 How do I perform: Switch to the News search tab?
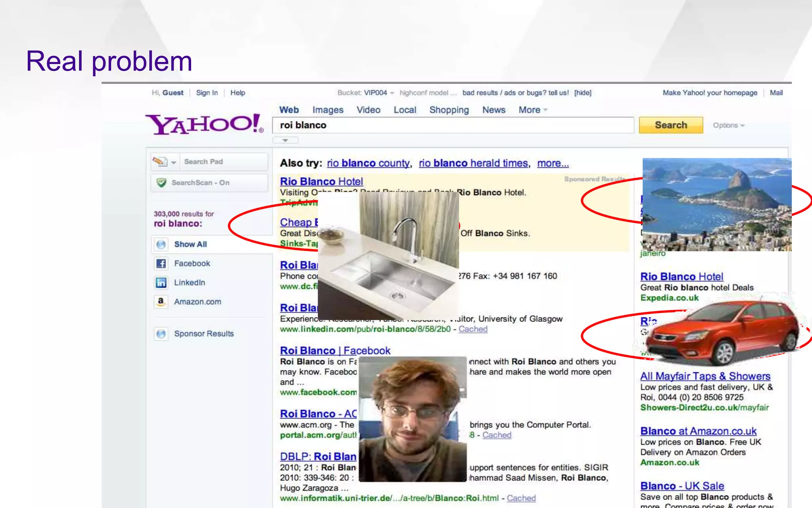coord(494,110)
